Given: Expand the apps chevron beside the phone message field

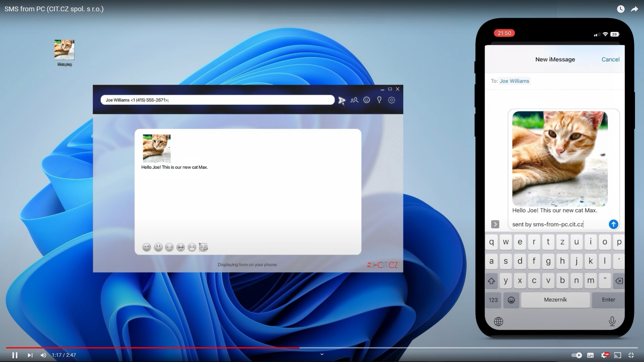Looking at the screenshot, I should 495,224.
